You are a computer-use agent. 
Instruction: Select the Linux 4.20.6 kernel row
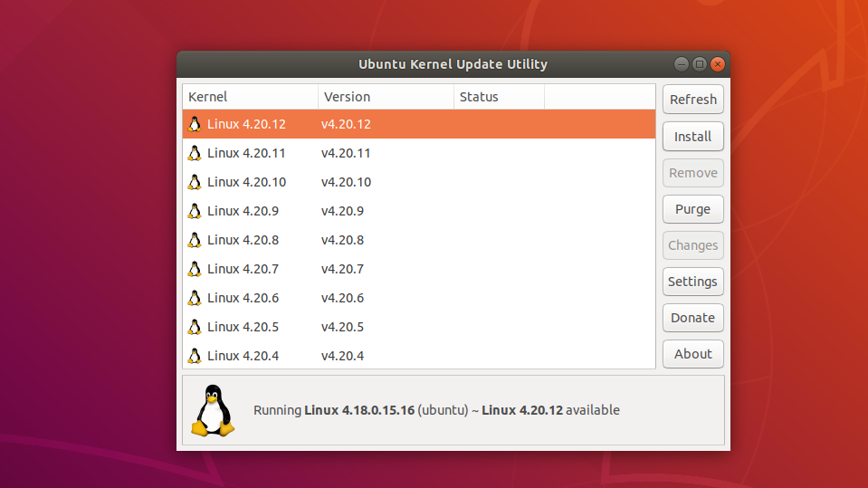click(419, 298)
